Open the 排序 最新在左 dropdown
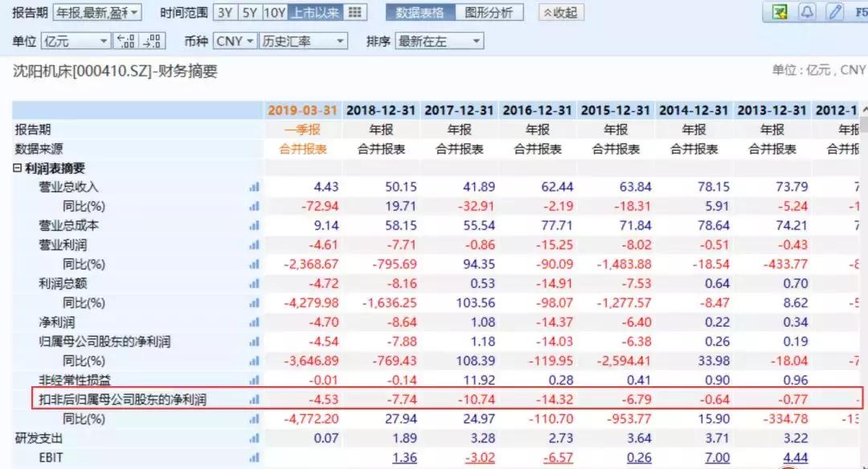Image resolution: width=868 pixels, height=469 pixels. [440, 41]
